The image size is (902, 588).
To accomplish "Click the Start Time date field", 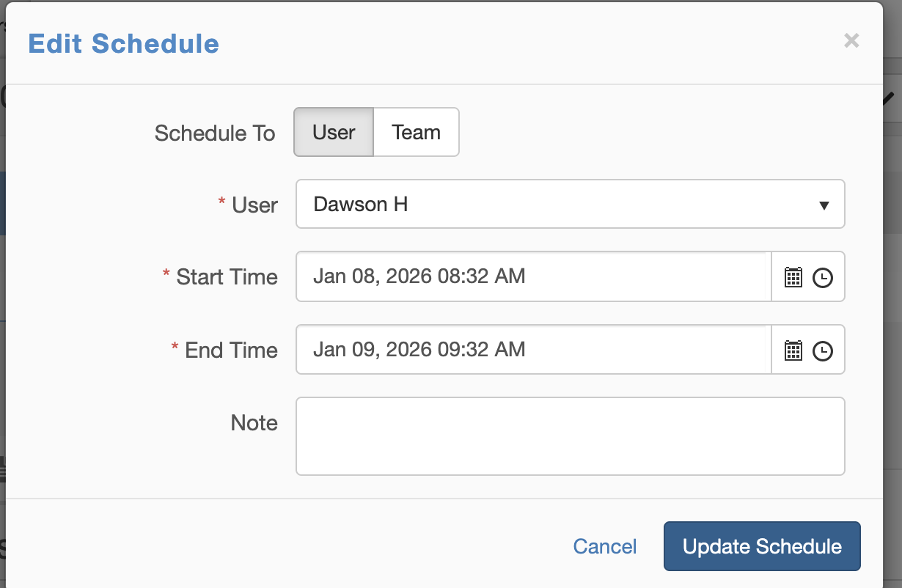I will (533, 276).
